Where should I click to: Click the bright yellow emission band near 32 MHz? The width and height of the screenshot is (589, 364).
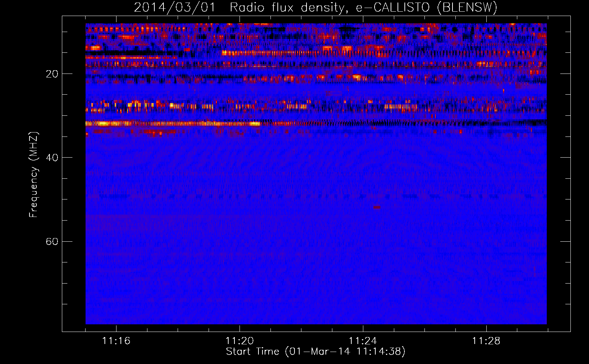point(173,124)
